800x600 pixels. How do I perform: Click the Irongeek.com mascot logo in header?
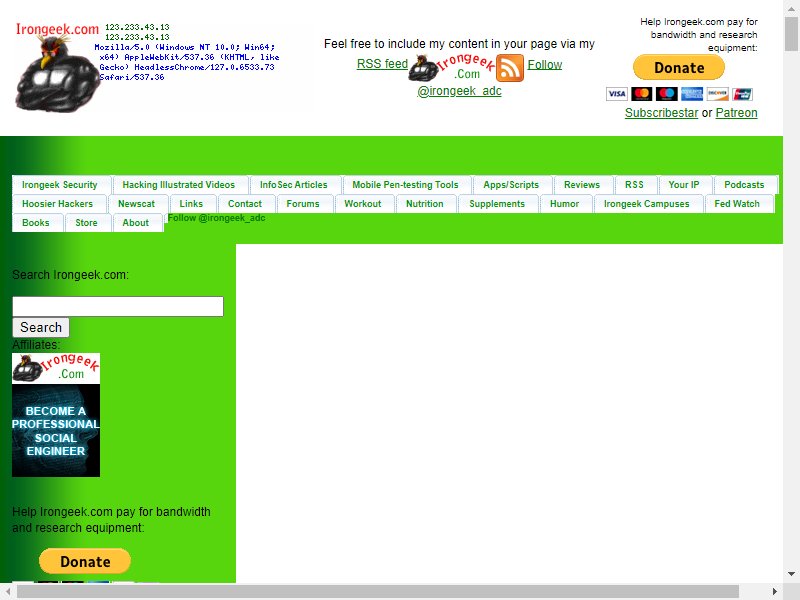[x=57, y=67]
